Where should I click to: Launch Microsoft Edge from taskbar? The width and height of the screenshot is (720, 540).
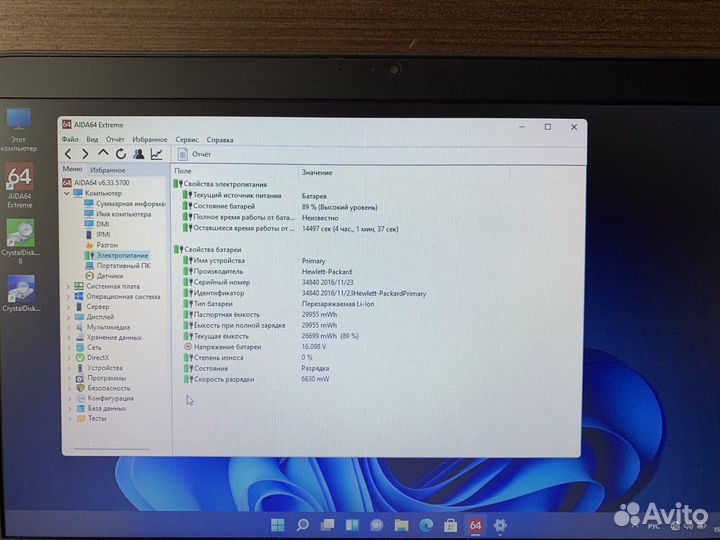[426, 525]
